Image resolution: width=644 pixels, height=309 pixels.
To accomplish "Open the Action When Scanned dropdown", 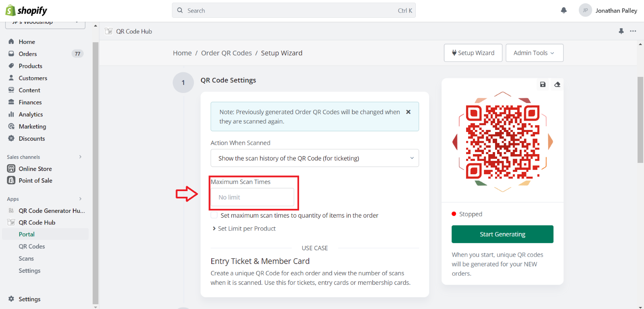I will [315, 158].
